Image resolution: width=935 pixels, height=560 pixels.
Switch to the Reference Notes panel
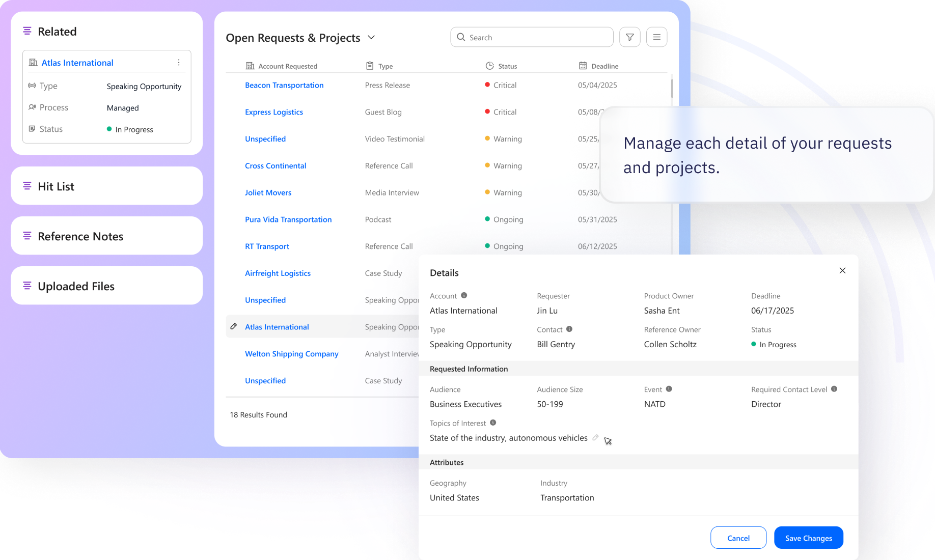pyautogui.click(x=80, y=236)
